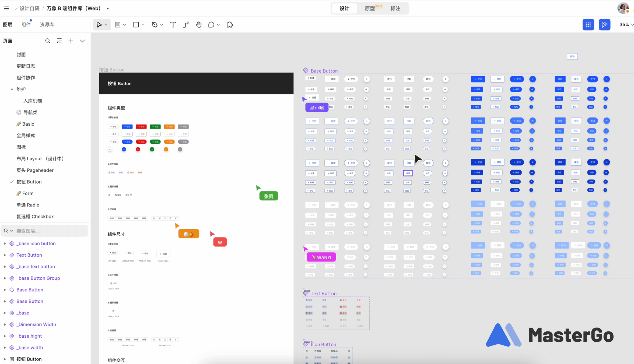The width and height of the screenshot is (634, 364).
Task: Switch to the 原型 prototype tab
Action: pyautogui.click(x=370, y=8)
